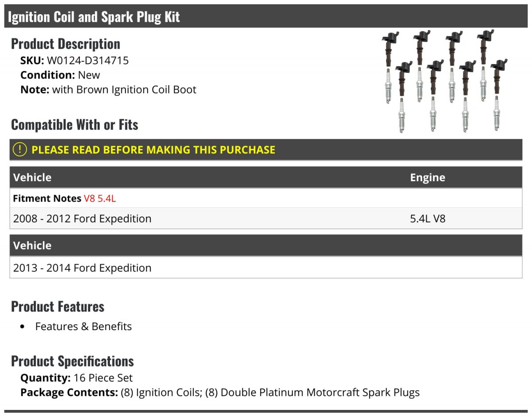Viewport: 532px width, 417px height.
Task: Click the 5.4L V8 engine cell
Action: coord(428,218)
